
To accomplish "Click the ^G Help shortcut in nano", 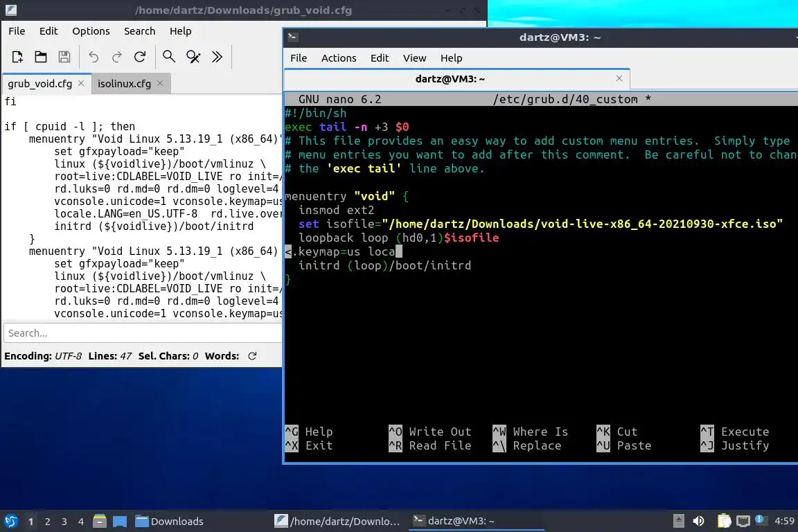I will (309, 432).
